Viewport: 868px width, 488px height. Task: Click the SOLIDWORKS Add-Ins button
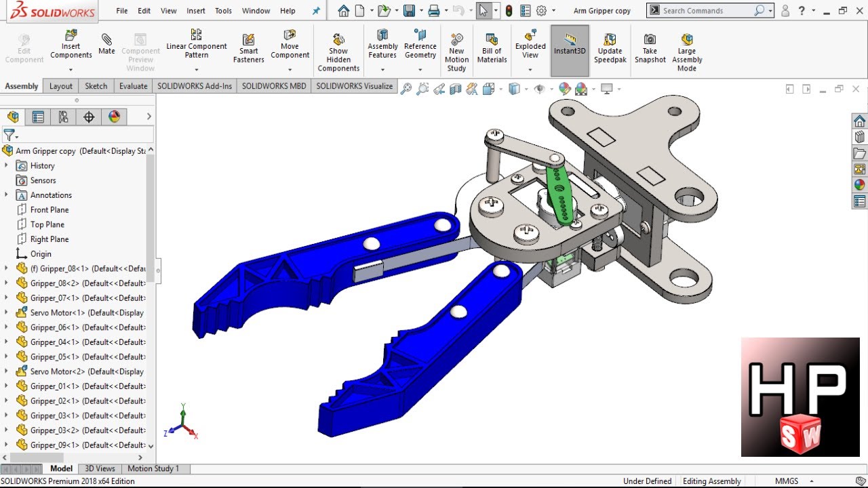pos(195,86)
